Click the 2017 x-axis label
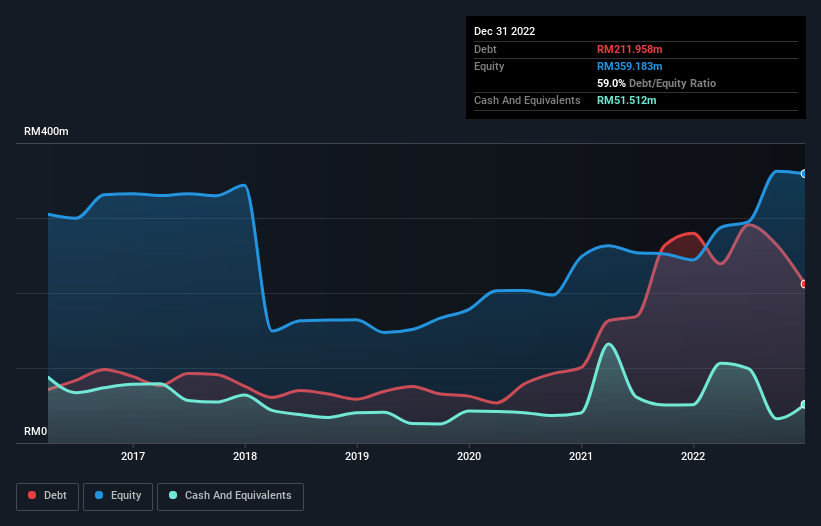The image size is (821, 526). tap(133, 456)
